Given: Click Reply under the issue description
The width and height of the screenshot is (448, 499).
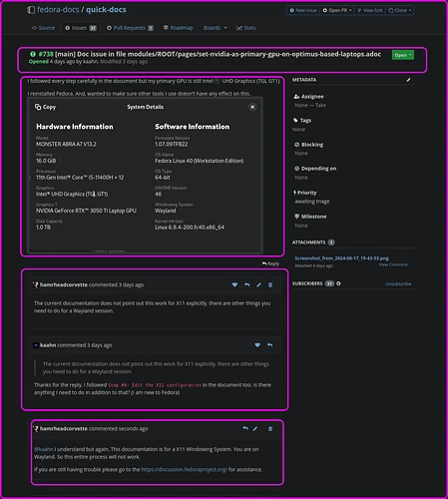Looking at the screenshot, I should [270, 263].
